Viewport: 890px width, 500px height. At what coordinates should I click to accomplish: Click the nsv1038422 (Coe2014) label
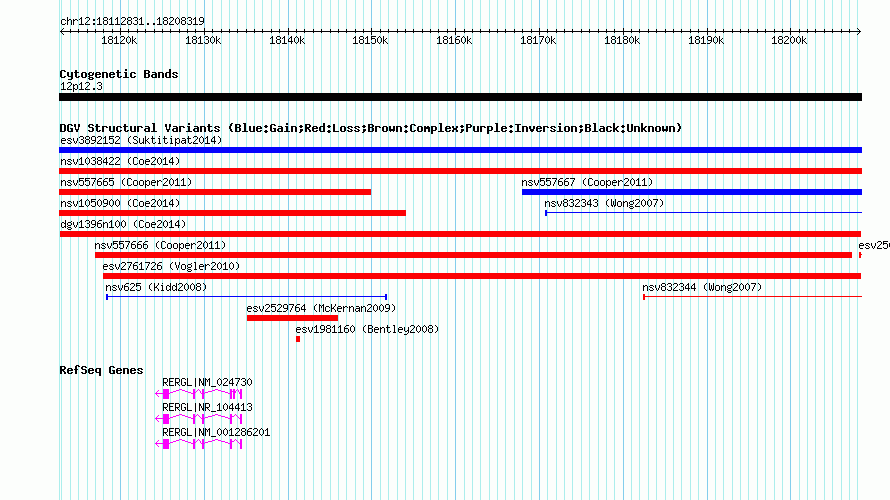(120, 161)
